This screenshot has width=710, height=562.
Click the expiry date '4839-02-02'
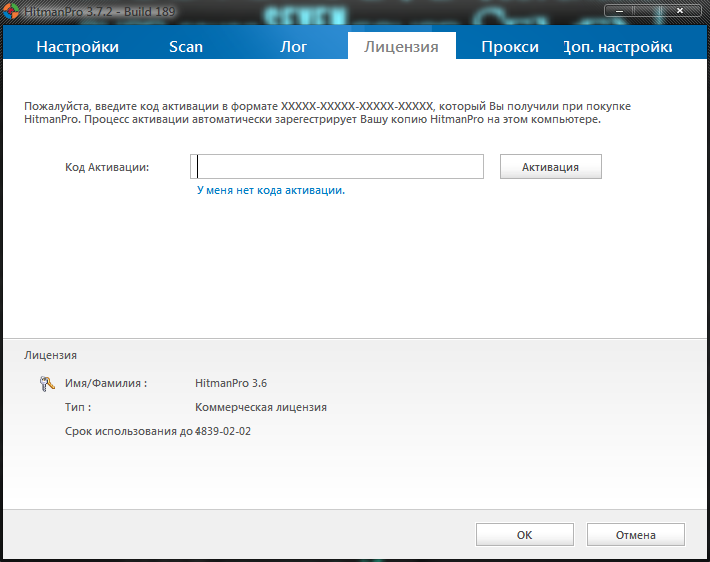[x=223, y=431]
